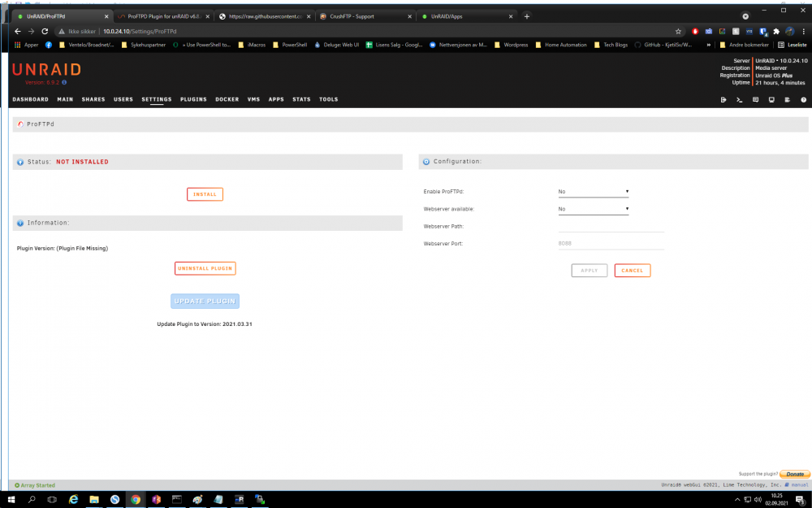The height and width of the screenshot is (508, 812).
Task: Open the Plugins menu item
Action: click(194, 99)
